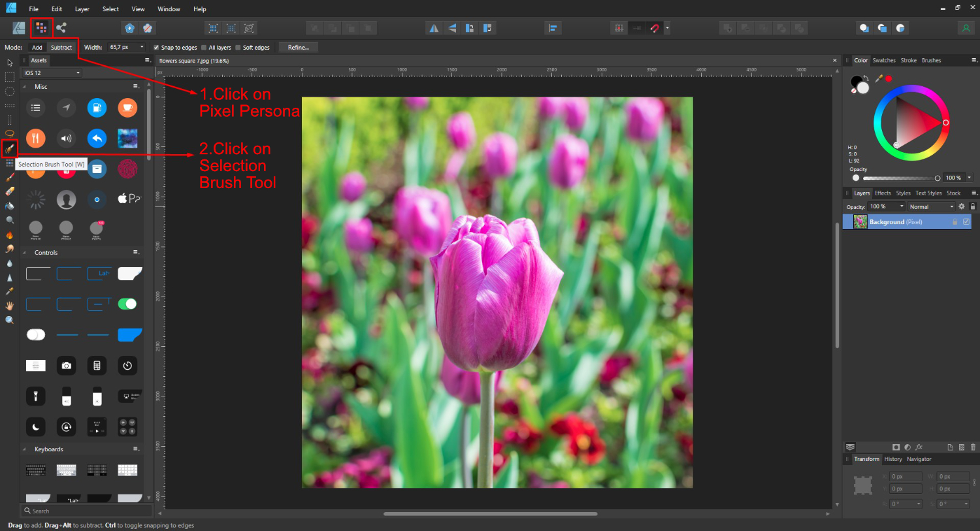Viewport: 980px width, 531px height.
Task: Enable Soft edges
Action: coord(238,47)
